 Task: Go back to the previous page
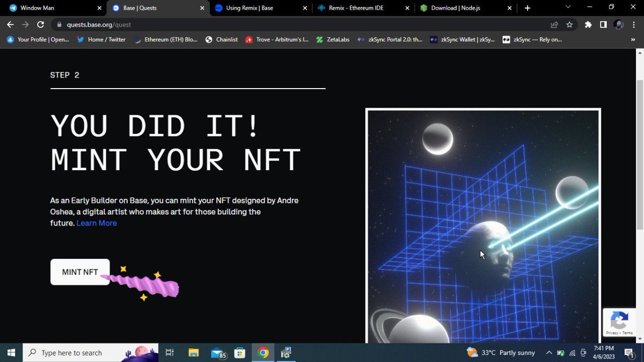(10, 24)
